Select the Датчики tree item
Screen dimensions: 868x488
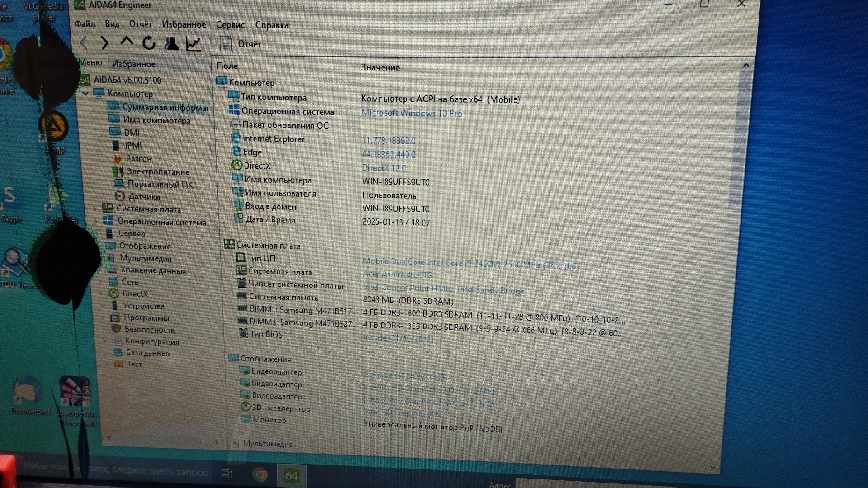(x=138, y=197)
